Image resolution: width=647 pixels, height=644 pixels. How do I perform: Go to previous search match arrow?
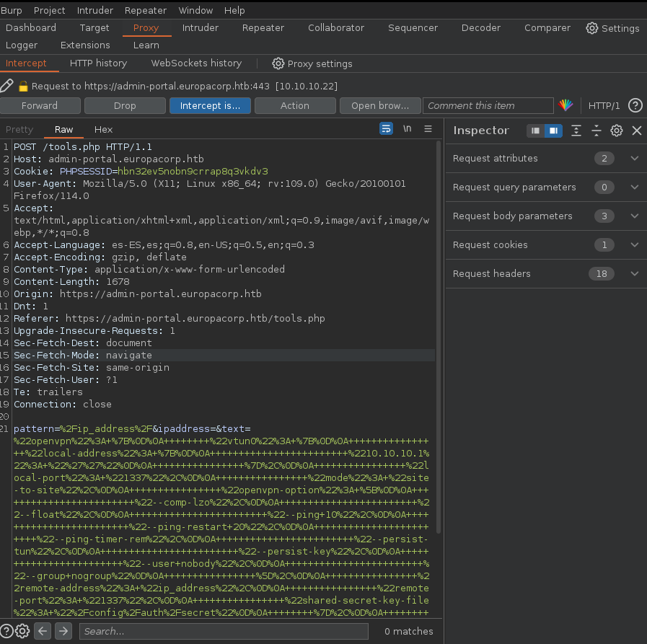(43, 631)
